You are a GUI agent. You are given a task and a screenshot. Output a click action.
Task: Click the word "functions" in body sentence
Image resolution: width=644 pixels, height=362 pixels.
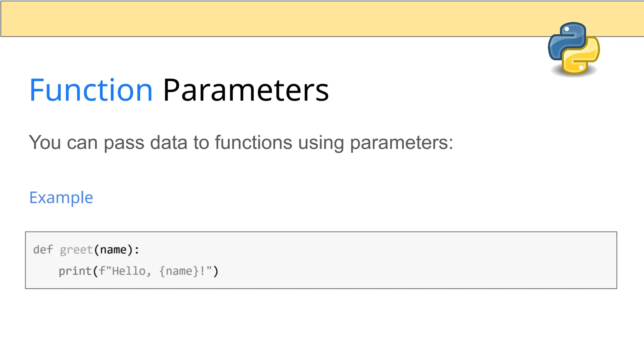click(253, 142)
